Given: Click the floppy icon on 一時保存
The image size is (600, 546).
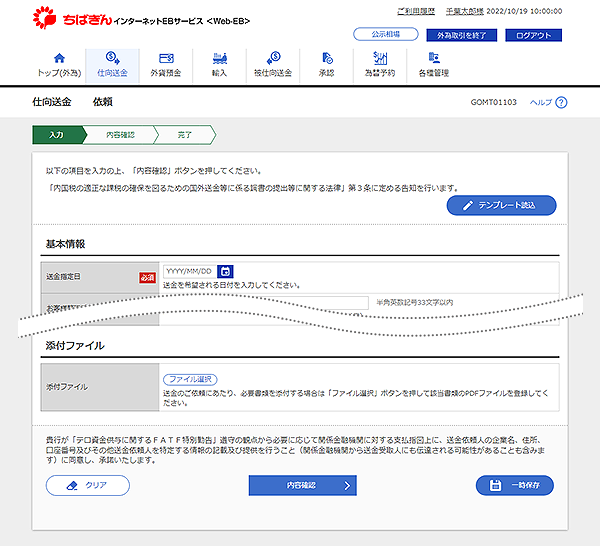Looking at the screenshot, I should tap(495, 485).
